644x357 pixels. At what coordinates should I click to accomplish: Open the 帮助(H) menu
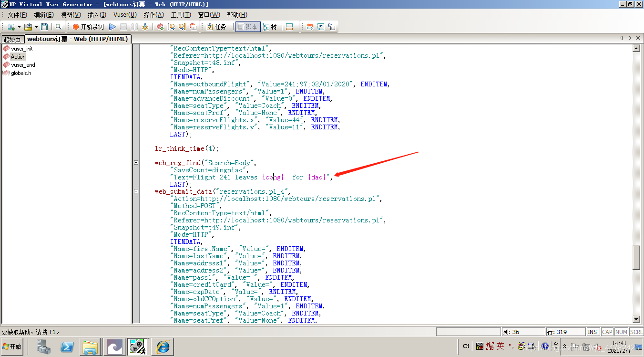[237, 15]
